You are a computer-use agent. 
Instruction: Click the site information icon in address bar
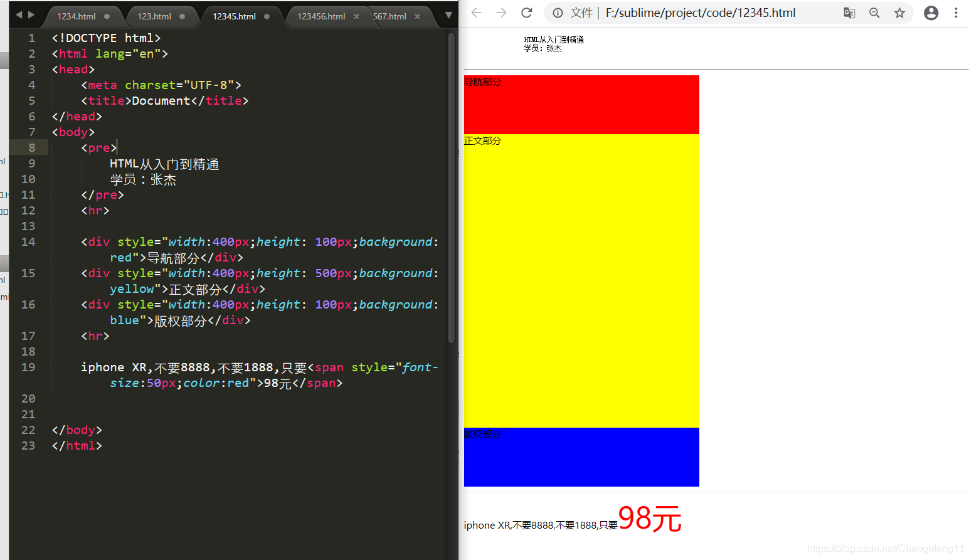coord(558,13)
